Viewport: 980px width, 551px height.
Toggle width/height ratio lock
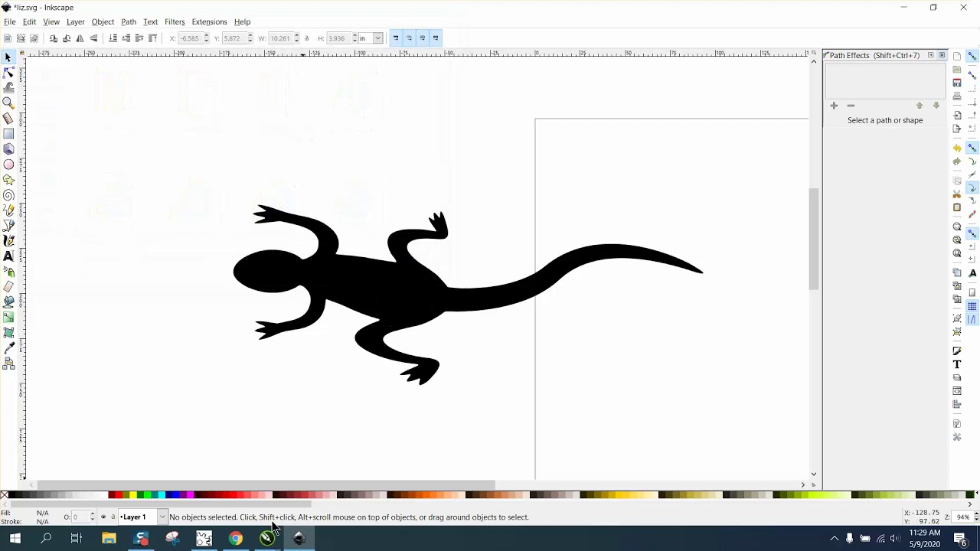pos(307,38)
